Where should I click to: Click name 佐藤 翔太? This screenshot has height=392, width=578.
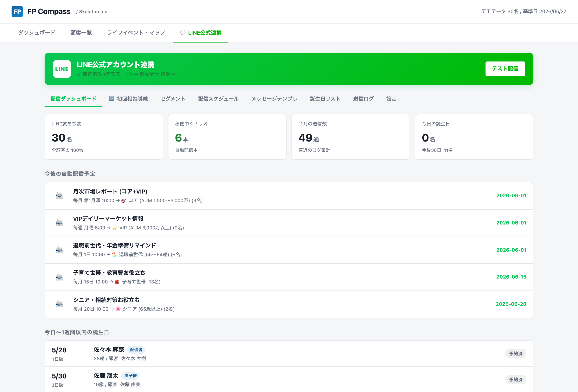pyautogui.click(x=106, y=375)
